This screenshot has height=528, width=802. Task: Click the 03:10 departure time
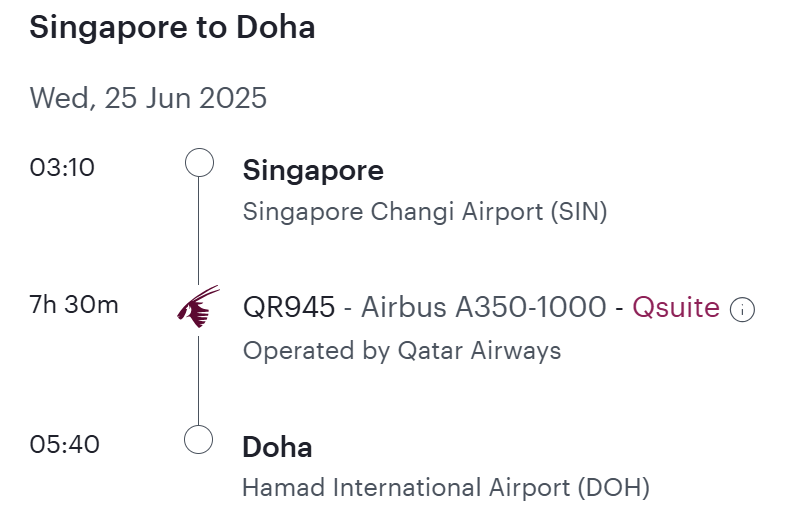(62, 168)
